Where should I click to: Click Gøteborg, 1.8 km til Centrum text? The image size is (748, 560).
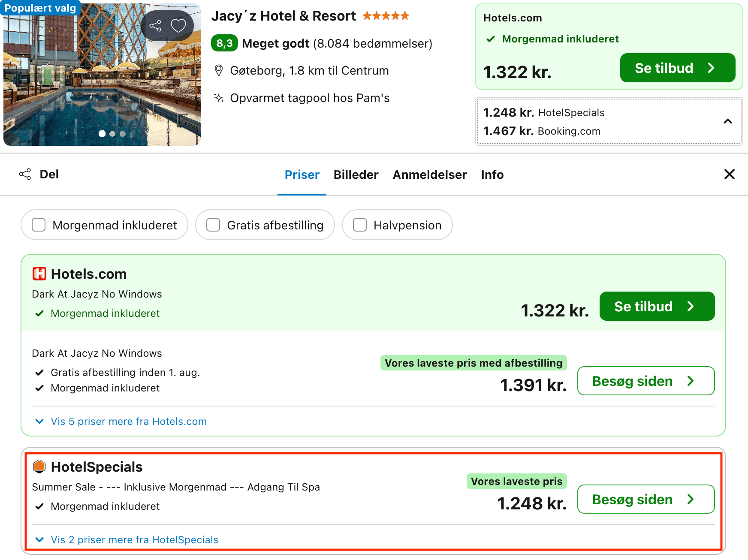point(309,70)
